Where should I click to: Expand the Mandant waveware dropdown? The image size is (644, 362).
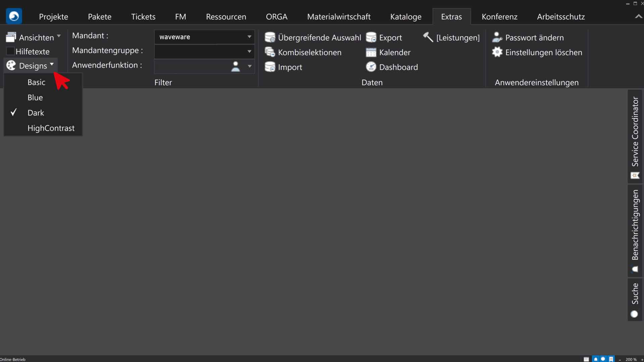(x=249, y=37)
